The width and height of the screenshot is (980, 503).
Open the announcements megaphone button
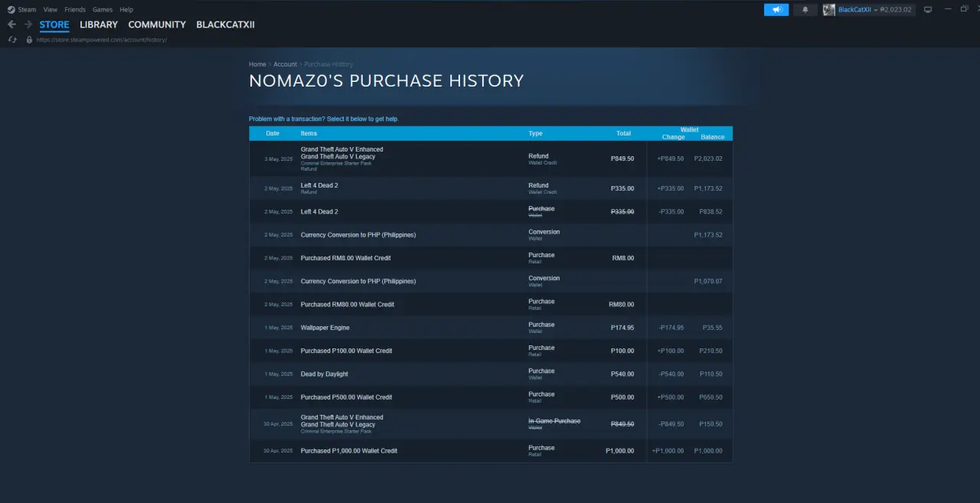pos(776,10)
